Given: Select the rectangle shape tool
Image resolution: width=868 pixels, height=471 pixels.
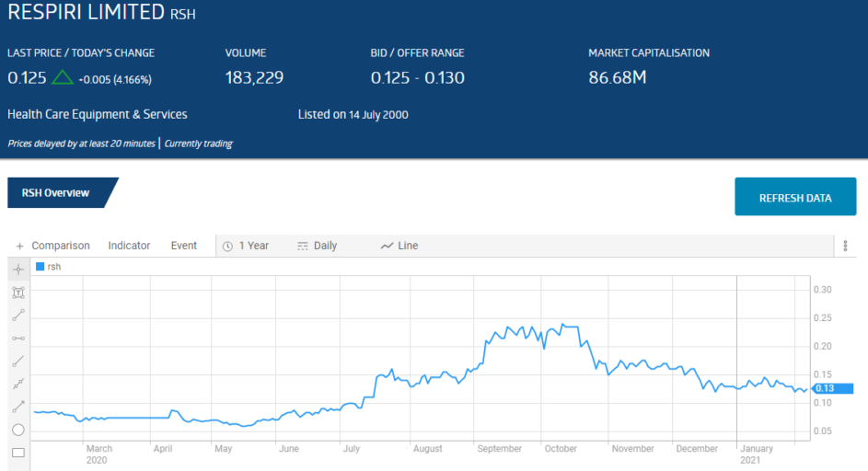Looking at the screenshot, I should click(x=18, y=453).
